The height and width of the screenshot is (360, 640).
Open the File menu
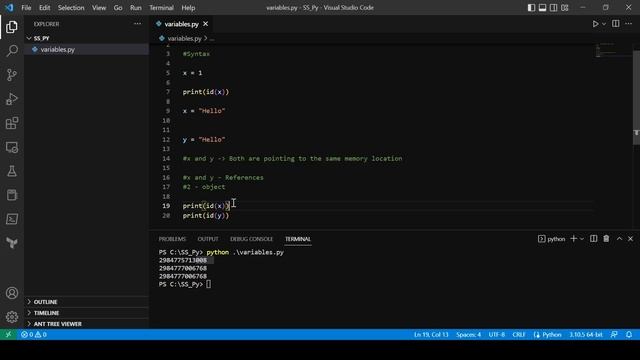point(26,8)
